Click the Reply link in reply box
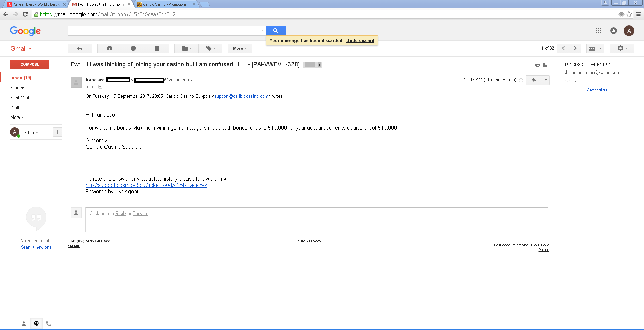This screenshot has width=644, height=330. point(121,214)
